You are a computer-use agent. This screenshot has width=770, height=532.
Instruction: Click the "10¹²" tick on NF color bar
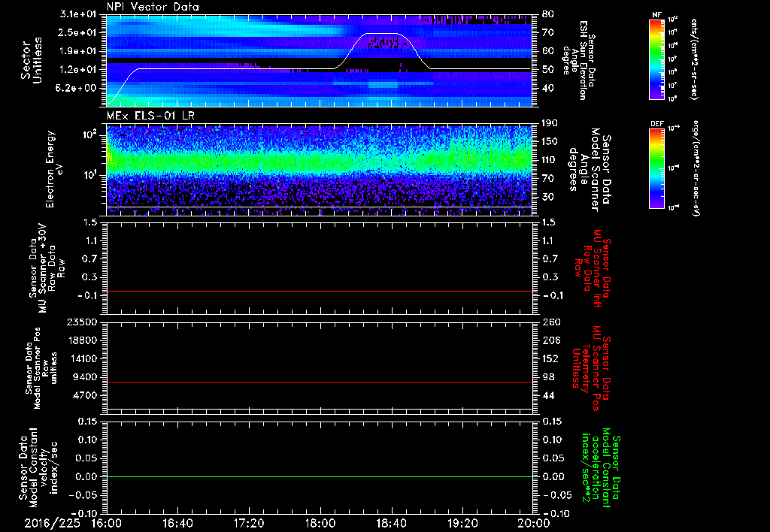[x=673, y=20]
